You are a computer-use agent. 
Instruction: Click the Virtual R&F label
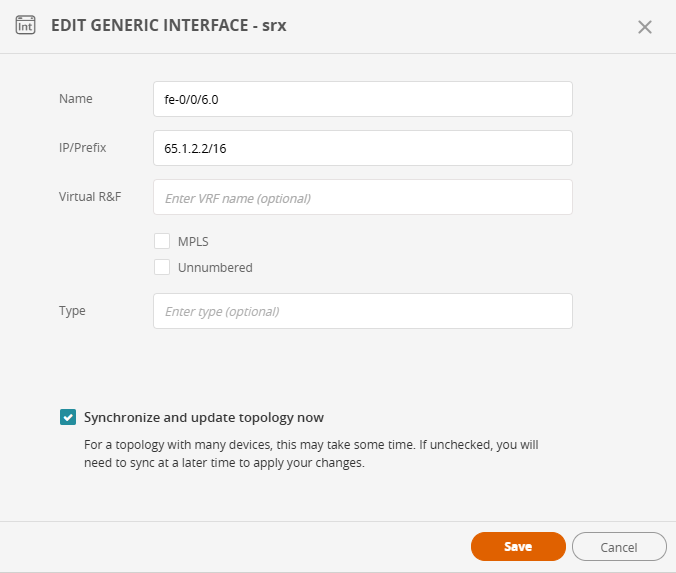90,196
